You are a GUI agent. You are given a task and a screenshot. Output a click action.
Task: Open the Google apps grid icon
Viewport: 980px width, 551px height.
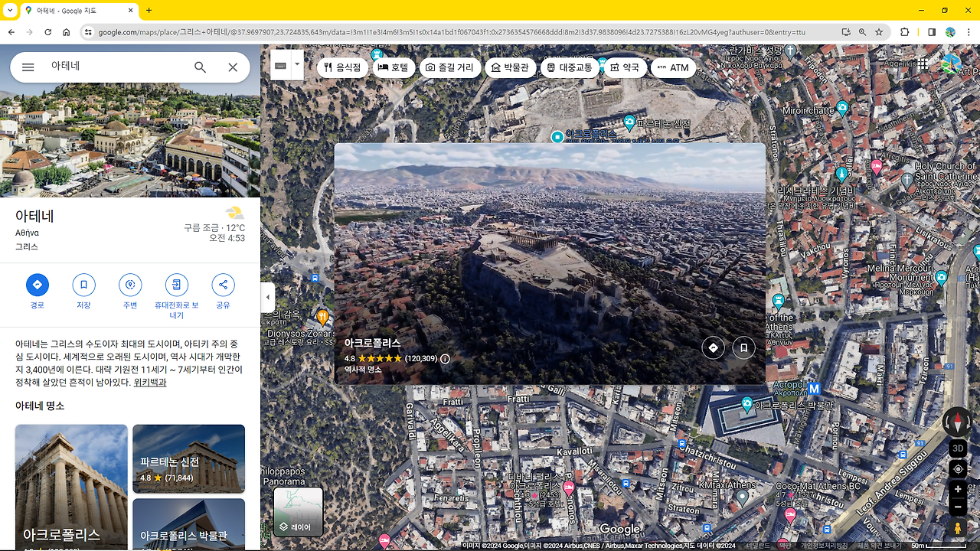(x=923, y=65)
